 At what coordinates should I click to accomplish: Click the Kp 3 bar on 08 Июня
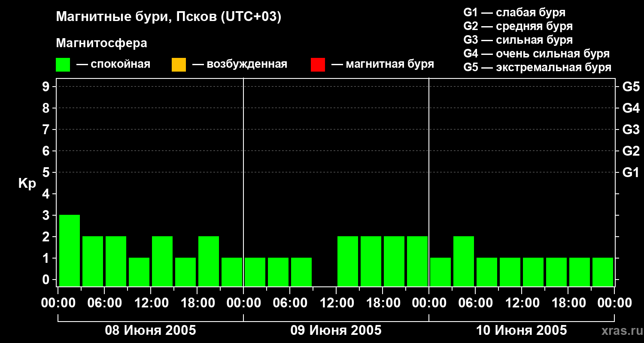[x=70, y=250]
